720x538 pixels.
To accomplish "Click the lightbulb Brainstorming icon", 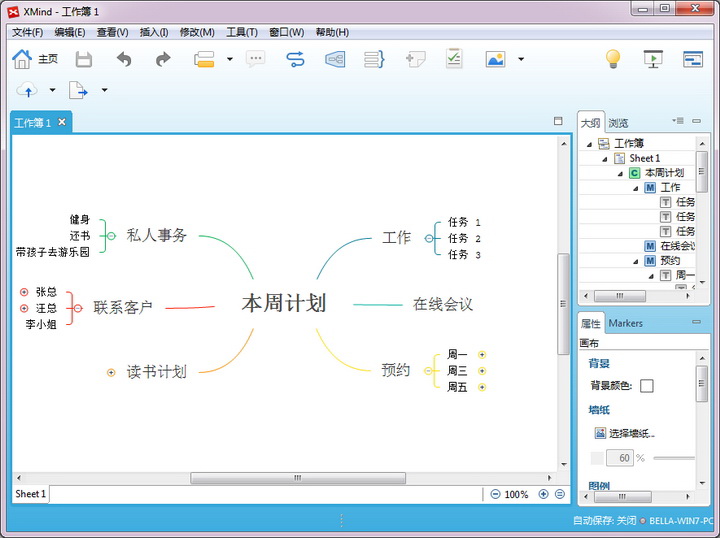I will click(x=613, y=59).
